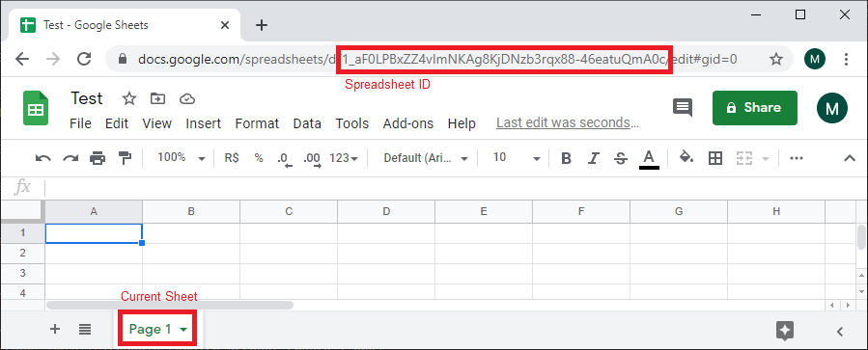This screenshot has height=350, width=868.
Task: Click the Merge cells icon
Action: click(x=744, y=158)
